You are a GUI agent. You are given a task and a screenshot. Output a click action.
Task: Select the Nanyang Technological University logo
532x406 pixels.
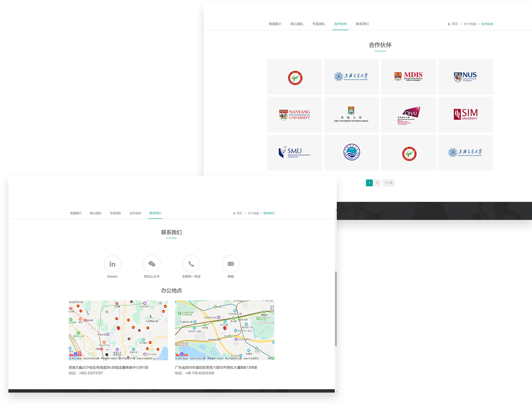click(295, 115)
